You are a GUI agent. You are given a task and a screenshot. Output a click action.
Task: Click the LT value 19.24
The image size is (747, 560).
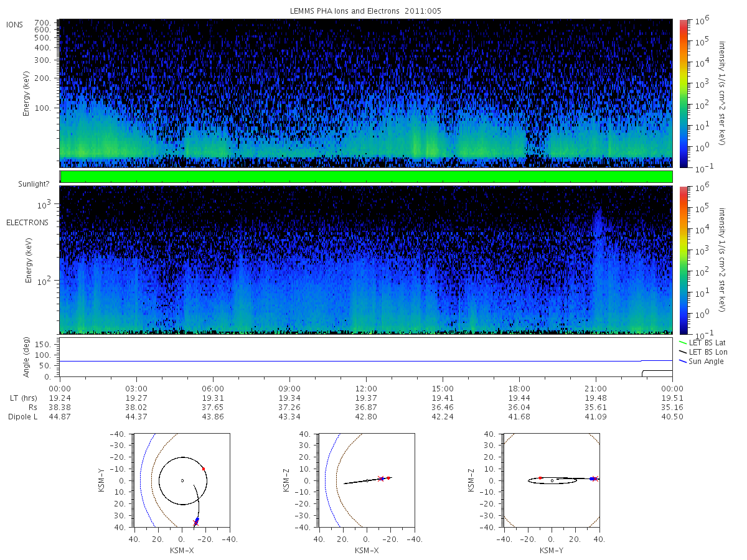[x=60, y=398]
